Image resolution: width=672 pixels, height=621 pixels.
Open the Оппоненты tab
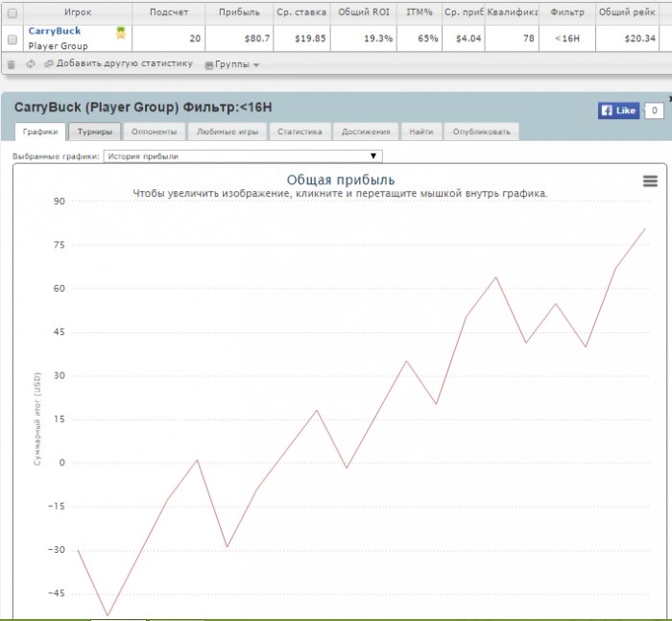[153, 131]
